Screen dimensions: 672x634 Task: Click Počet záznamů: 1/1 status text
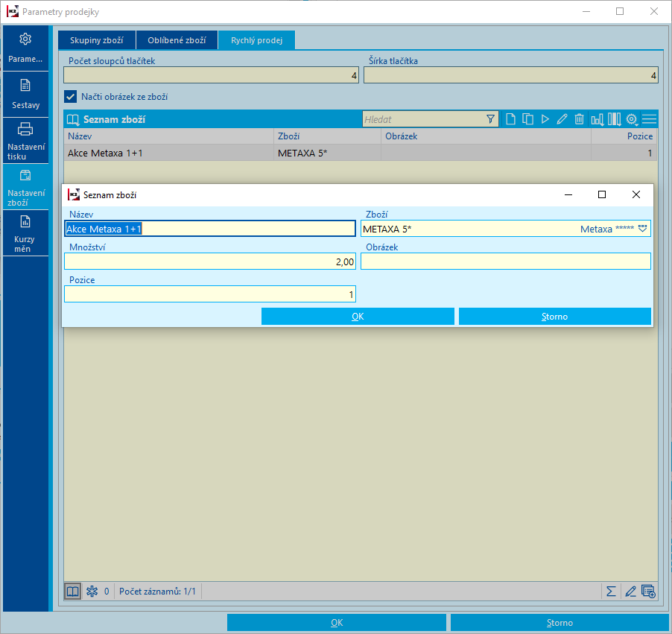(157, 592)
